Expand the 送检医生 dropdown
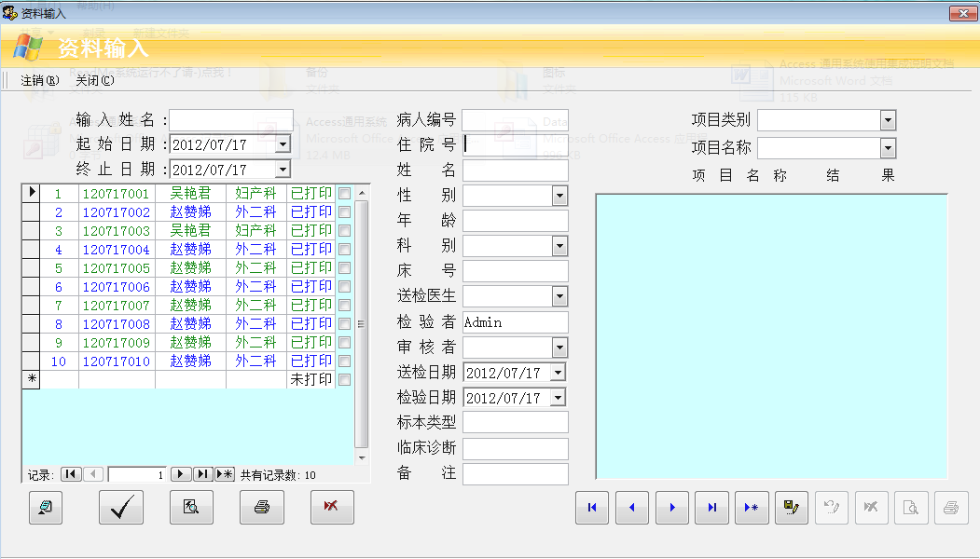 (559, 296)
